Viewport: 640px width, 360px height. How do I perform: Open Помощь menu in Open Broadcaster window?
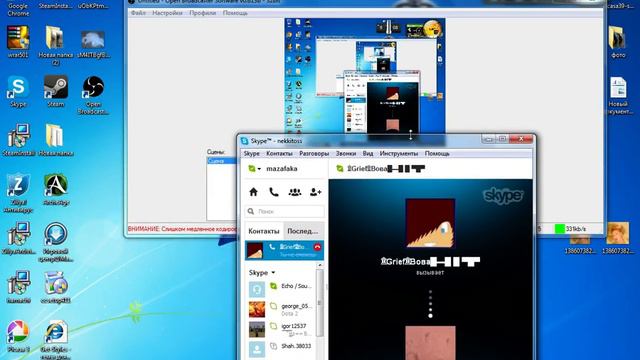[235, 13]
